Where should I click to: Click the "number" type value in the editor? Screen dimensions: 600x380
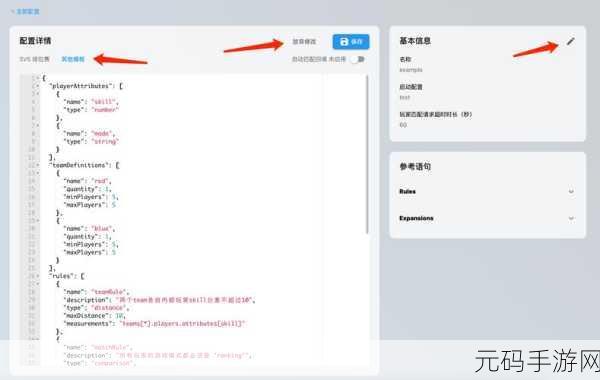coord(105,110)
